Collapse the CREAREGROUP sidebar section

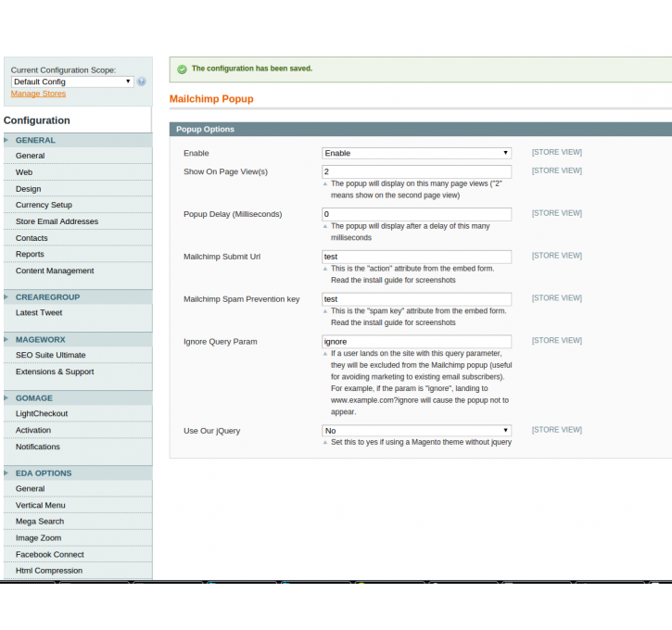[78, 296]
